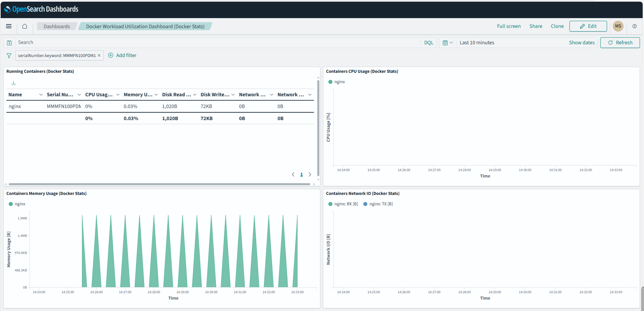Screen dimensions: 644x311
Task: Click the filter icon left of the filter pill
Action: (9, 55)
